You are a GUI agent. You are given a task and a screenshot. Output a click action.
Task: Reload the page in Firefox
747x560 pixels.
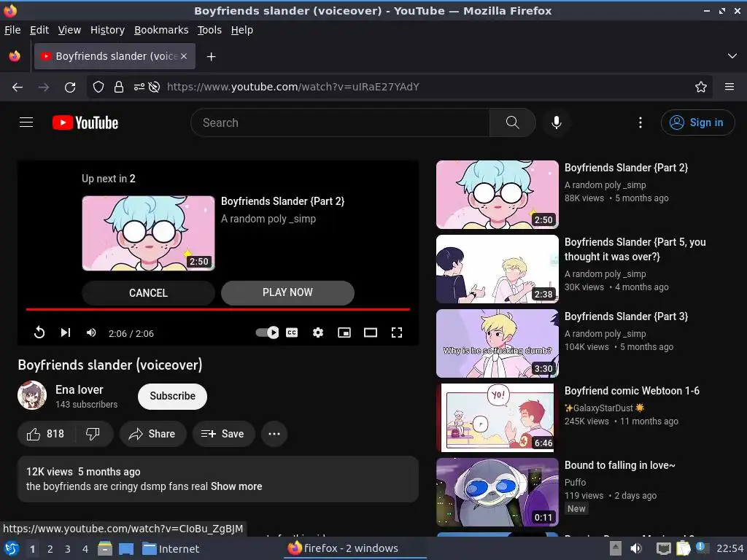point(70,87)
